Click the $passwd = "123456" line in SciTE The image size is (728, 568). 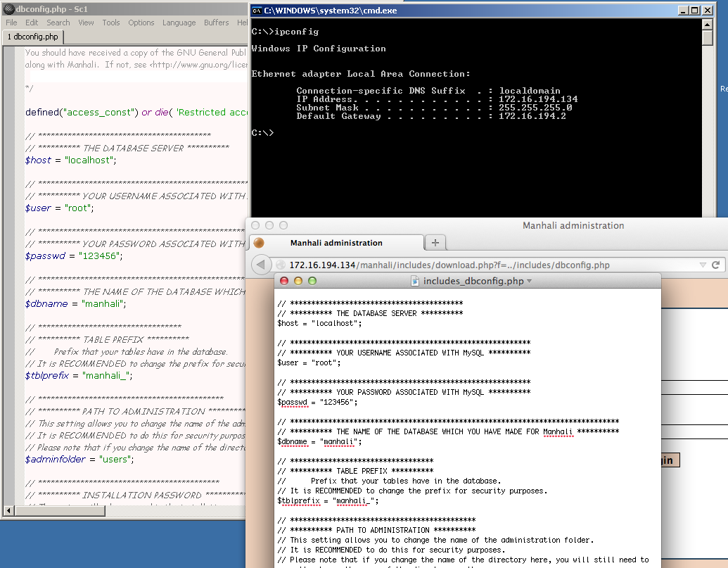[74, 256]
